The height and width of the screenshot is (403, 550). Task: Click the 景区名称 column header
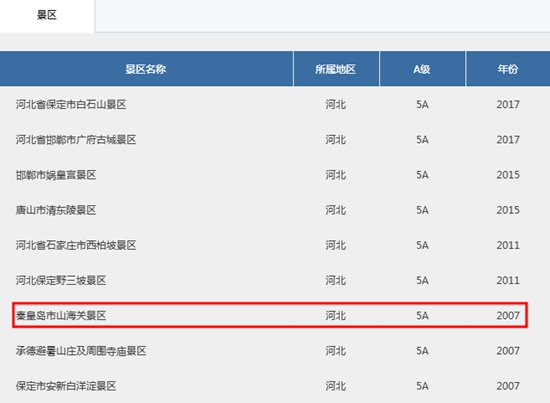click(x=146, y=69)
